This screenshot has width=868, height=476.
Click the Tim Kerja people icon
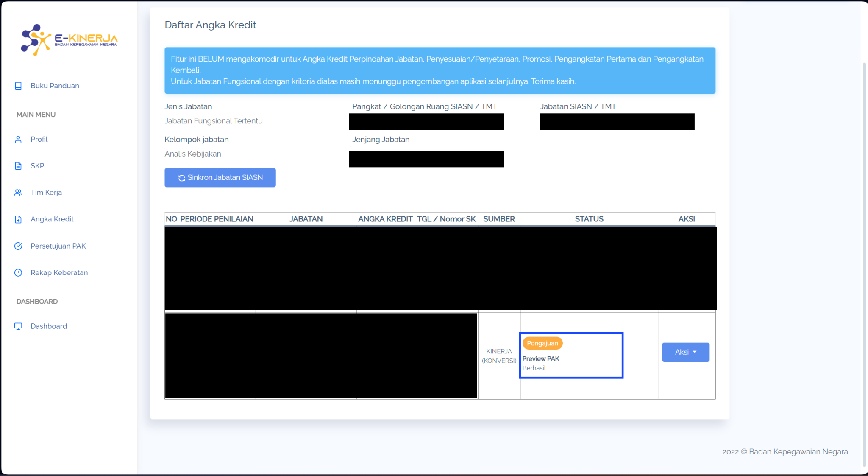(x=18, y=193)
